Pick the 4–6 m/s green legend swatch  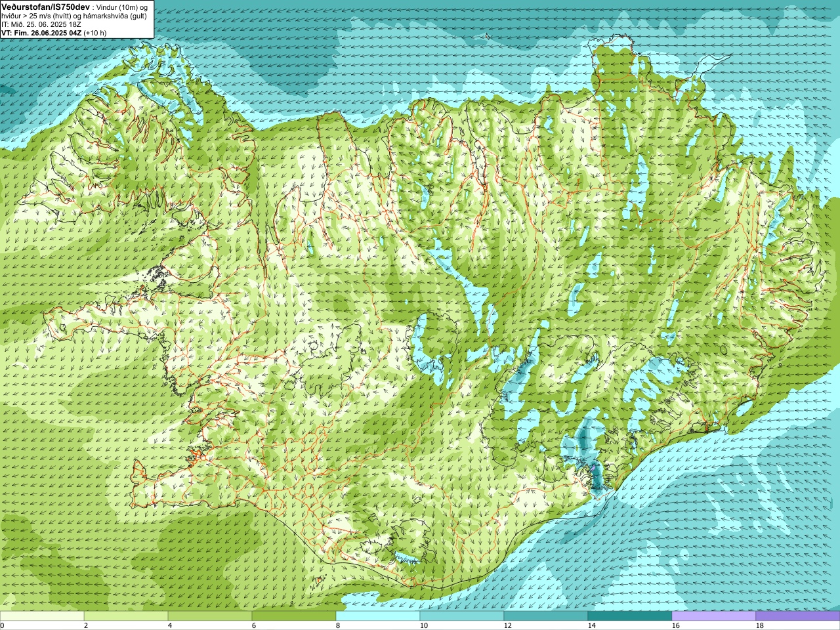click(210, 616)
